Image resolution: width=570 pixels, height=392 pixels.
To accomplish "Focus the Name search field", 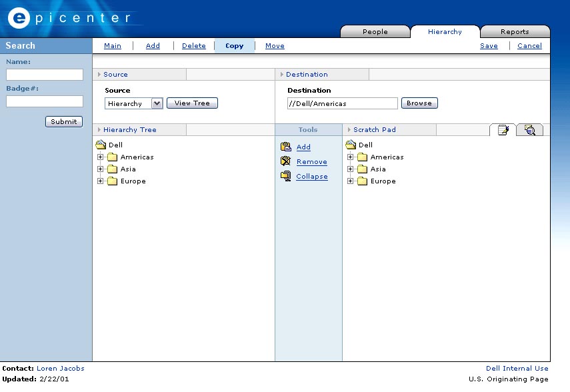I will (x=45, y=75).
